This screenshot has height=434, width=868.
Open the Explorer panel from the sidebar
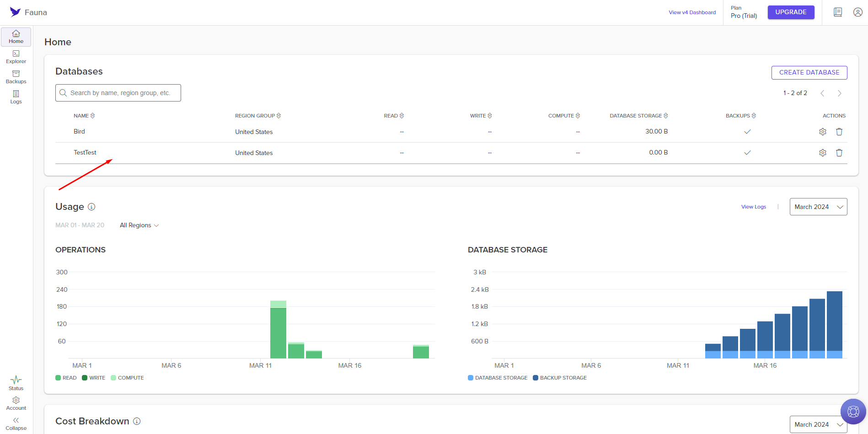(x=16, y=56)
